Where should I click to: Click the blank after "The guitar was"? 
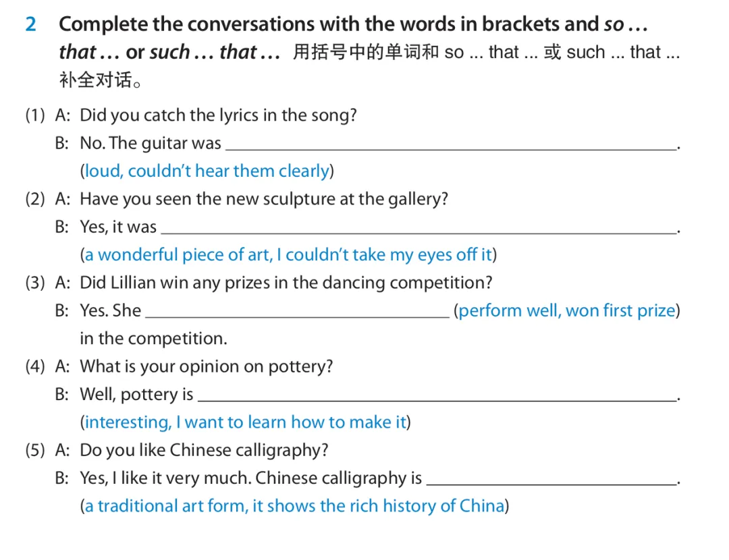pyautogui.click(x=451, y=144)
